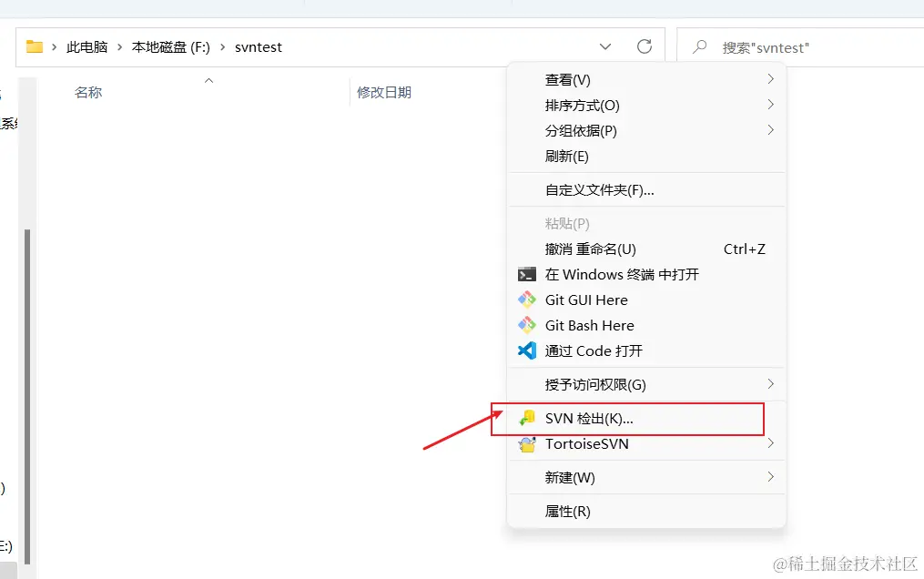Expand the TortoiseSVN submenu arrow

tap(770, 443)
